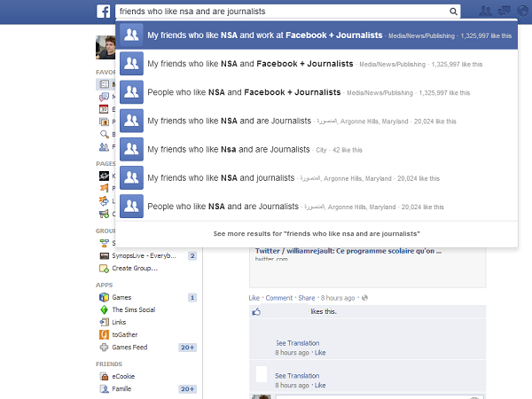Click See Translation on first comment
532x399 pixels.
coord(298,343)
